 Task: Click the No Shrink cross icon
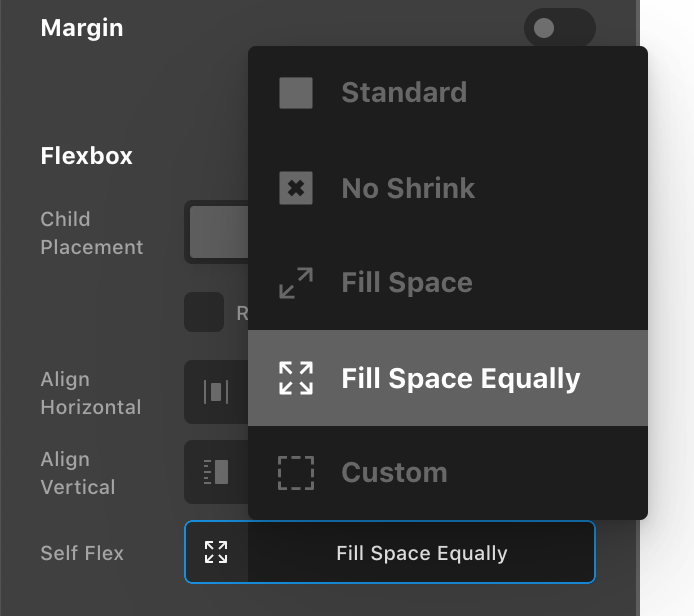(x=296, y=188)
